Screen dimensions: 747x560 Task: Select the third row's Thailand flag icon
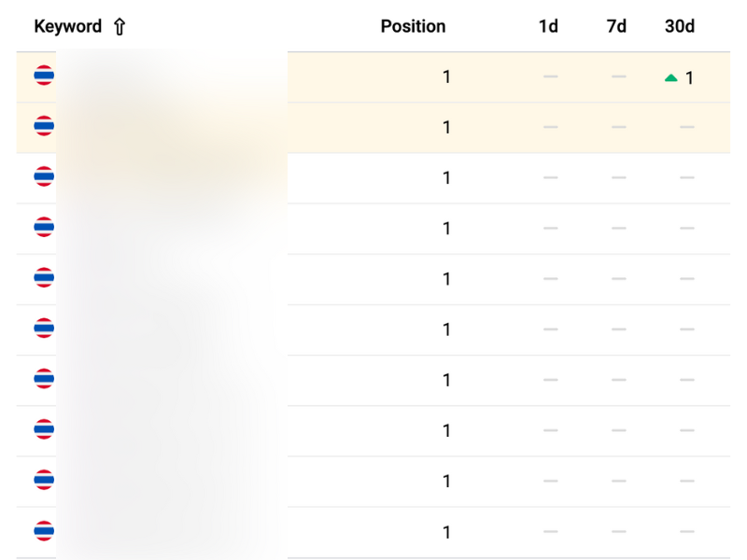44,176
